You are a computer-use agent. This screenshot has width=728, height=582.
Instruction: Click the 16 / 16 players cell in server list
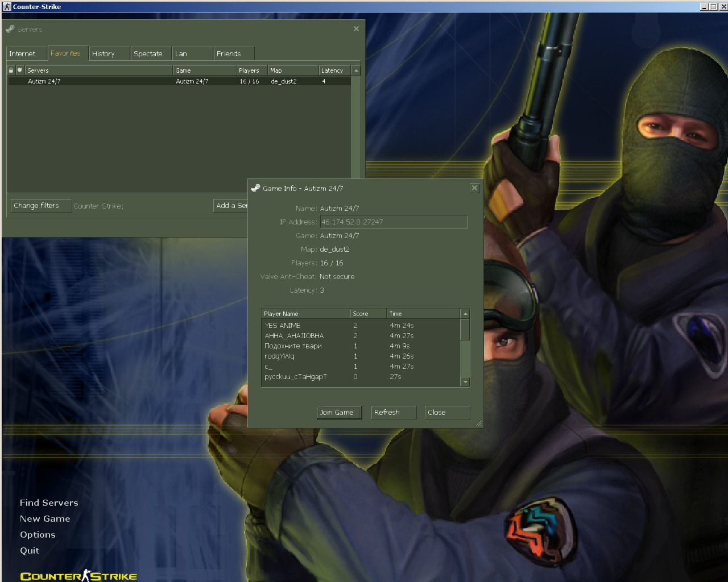click(x=249, y=81)
